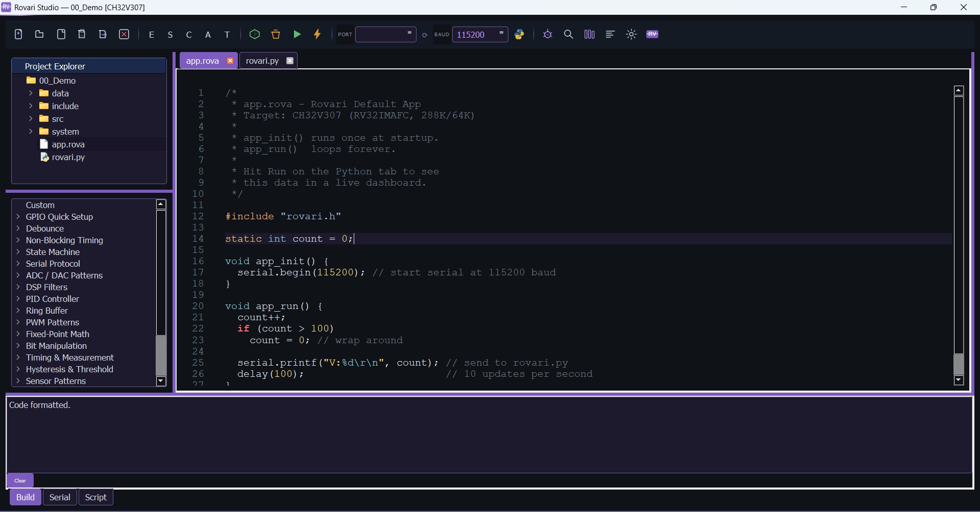Refresh the serial port list

[425, 35]
